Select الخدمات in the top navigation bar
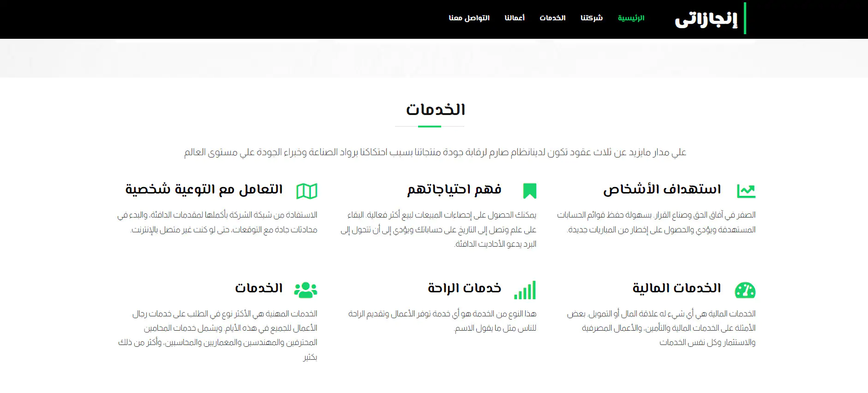 coord(552,18)
